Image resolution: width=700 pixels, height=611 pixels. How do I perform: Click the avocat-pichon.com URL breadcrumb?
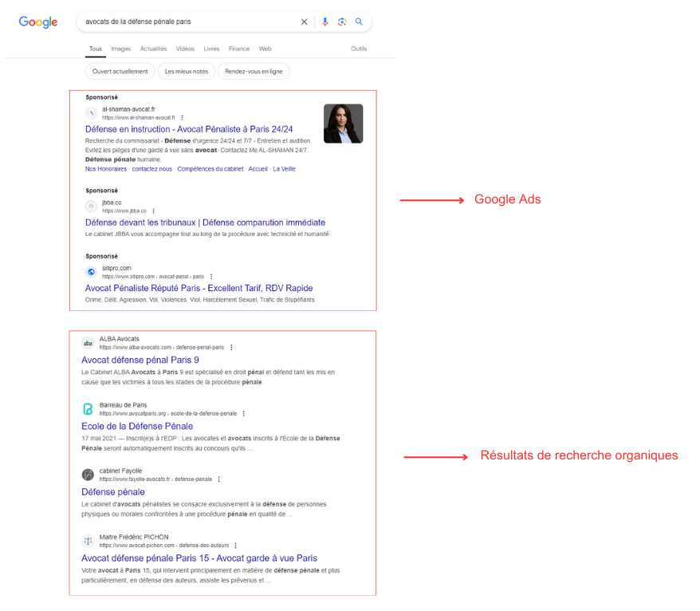pyautogui.click(x=164, y=546)
